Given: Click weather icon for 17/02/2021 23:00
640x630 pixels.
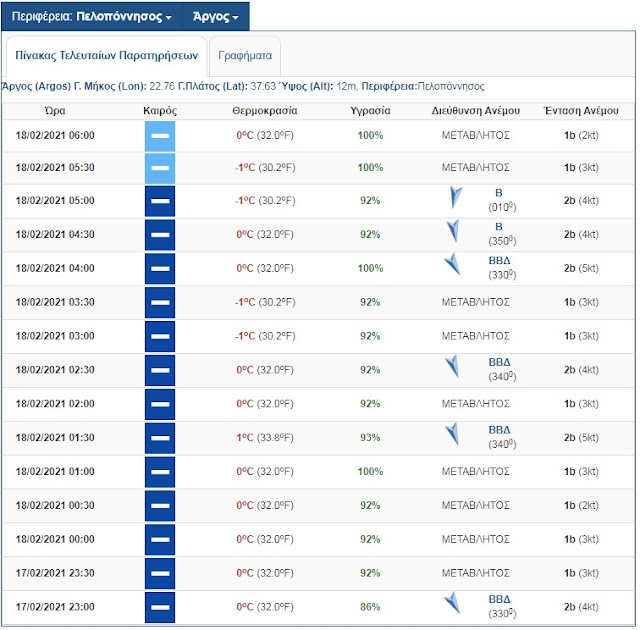Looking at the screenshot, I should tap(160, 608).
